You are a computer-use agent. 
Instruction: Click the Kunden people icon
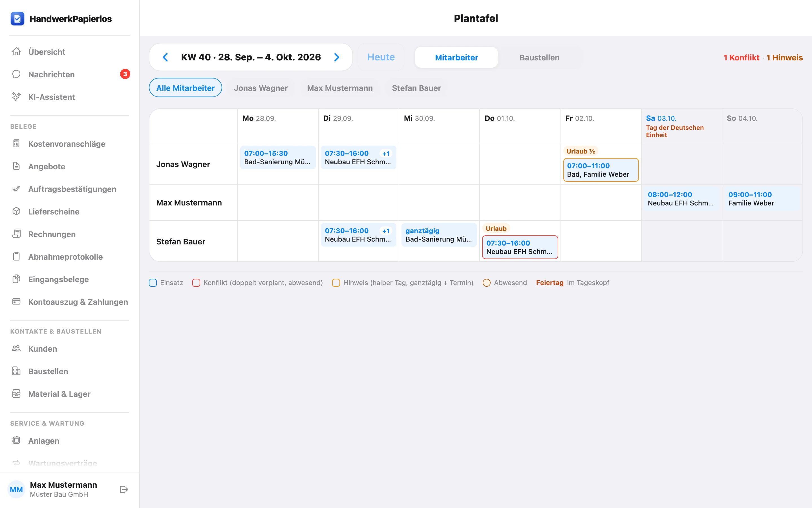(16, 349)
